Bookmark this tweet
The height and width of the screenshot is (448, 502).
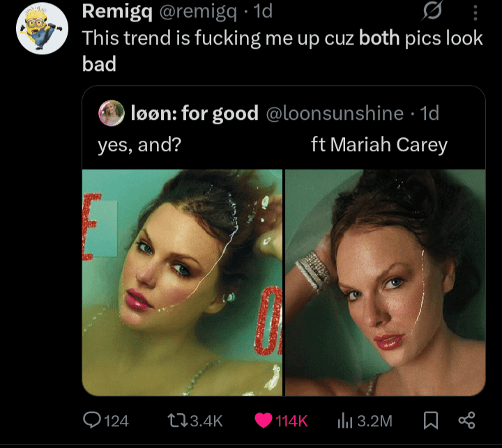[431, 420]
